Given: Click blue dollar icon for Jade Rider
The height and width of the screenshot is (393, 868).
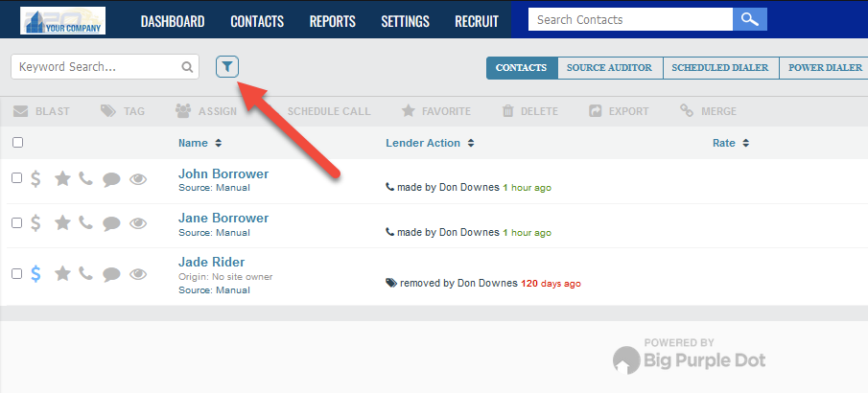Looking at the screenshot, I should pyautogui.click(x=35, y=274).
